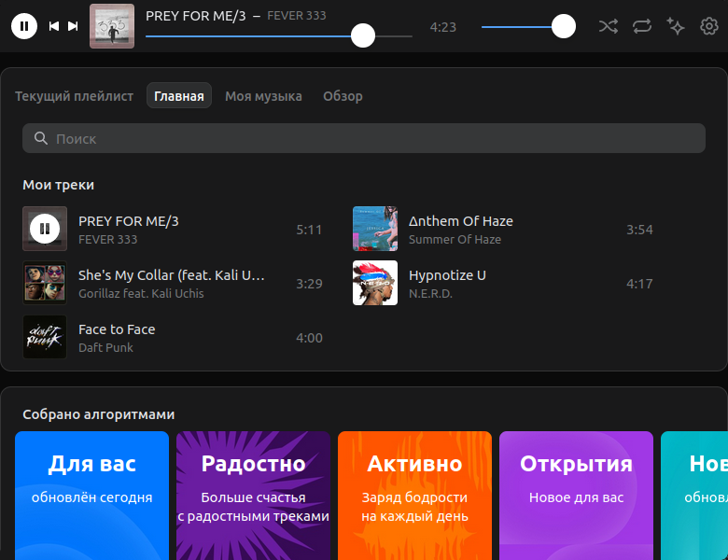Click FEVER 333 artist in track list
Viewport: 728px width, 560px height.
coord(107,240)
